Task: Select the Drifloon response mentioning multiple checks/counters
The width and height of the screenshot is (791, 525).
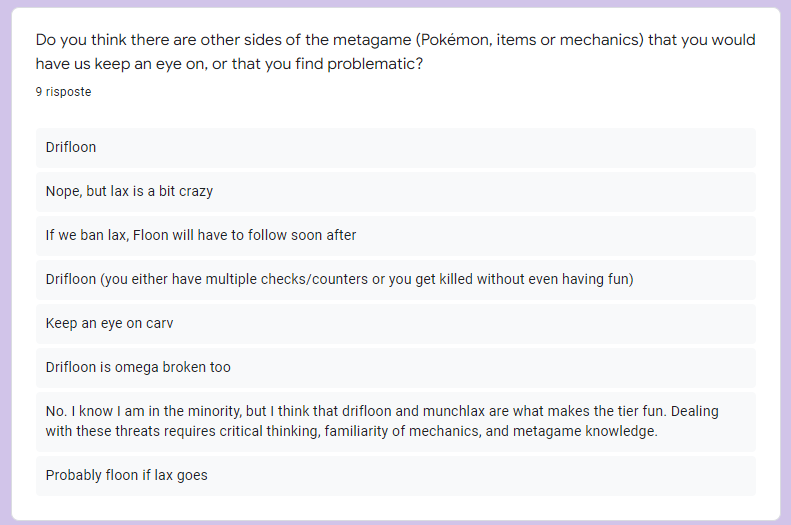Action: (x=339, y=279)
